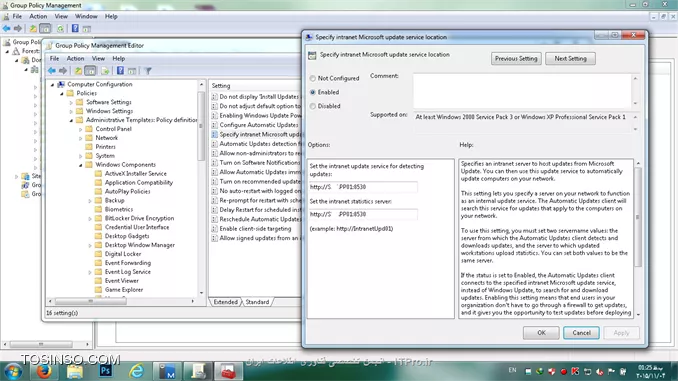
Task: Click the Previous Setting button
Action: 516,58
